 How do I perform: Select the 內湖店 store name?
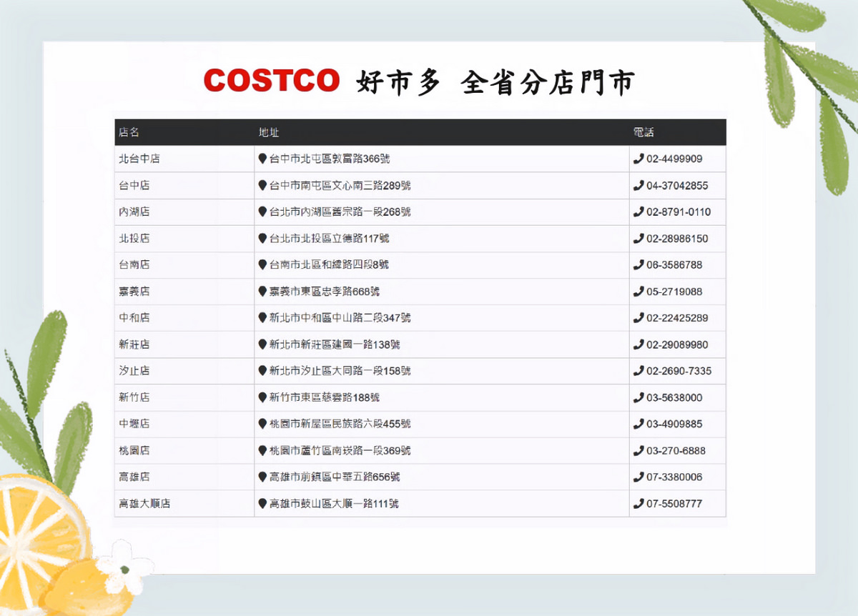134,212
